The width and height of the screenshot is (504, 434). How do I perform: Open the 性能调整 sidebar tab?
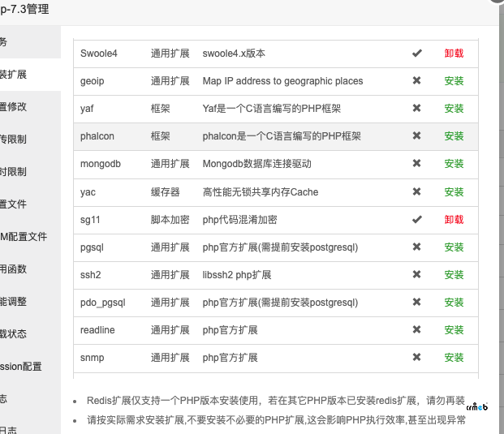pos(14,302)
